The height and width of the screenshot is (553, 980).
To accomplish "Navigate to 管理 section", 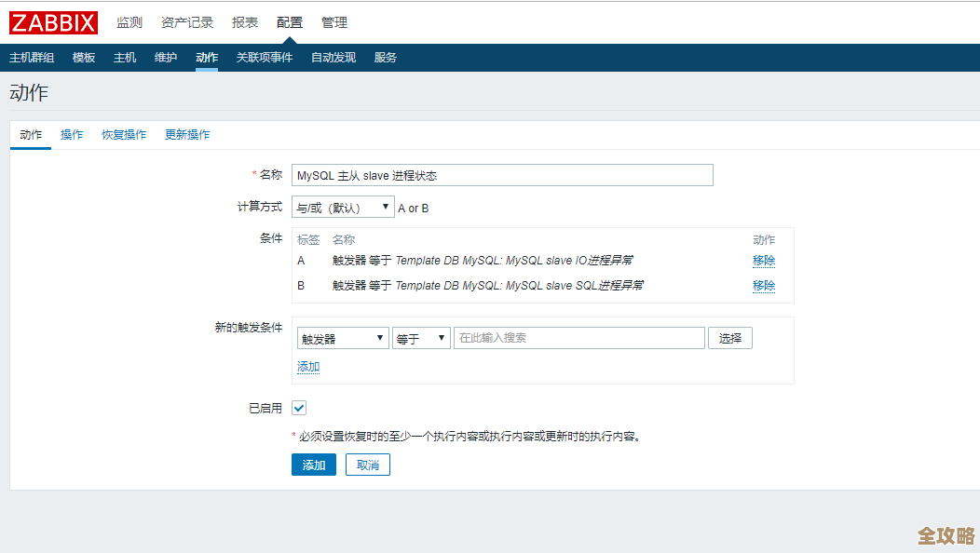I will (333, 21).
